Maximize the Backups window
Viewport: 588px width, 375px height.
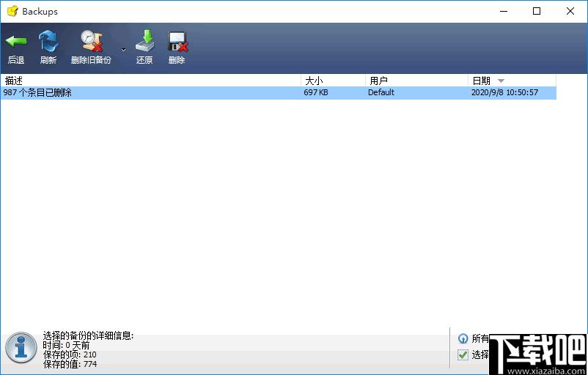(537, 11)
